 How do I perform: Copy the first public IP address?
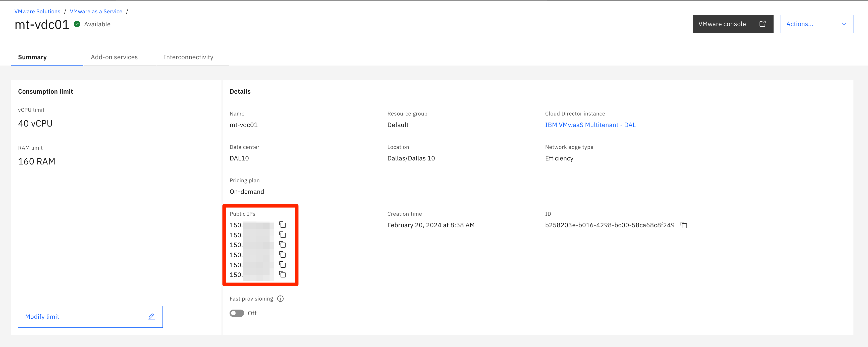282,225
